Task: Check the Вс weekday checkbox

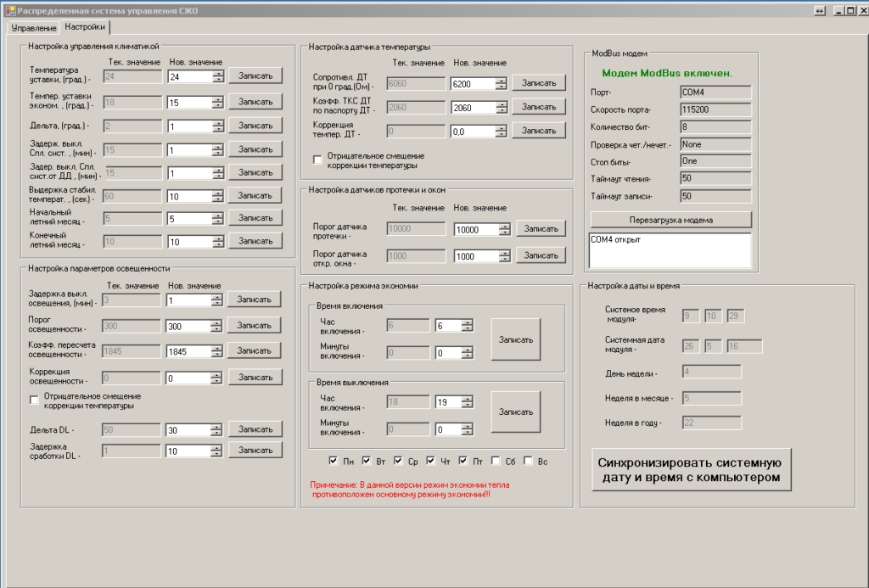Action: [x=528, y=461]
